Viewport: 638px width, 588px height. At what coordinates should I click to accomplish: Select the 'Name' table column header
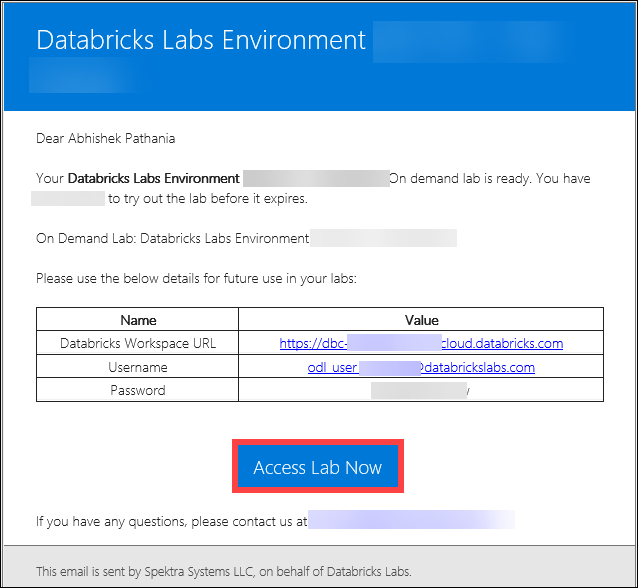138,320
